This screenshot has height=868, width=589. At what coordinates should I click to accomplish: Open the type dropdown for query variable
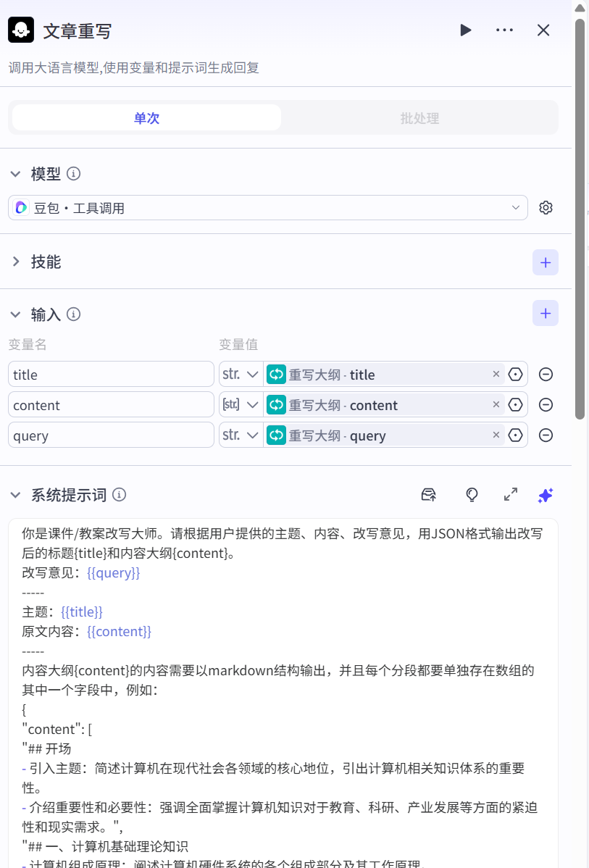pos(241,435)
